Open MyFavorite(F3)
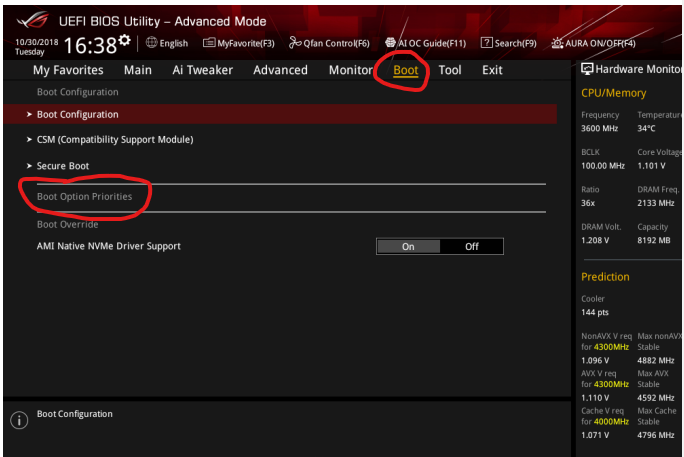 pos(246,43)
